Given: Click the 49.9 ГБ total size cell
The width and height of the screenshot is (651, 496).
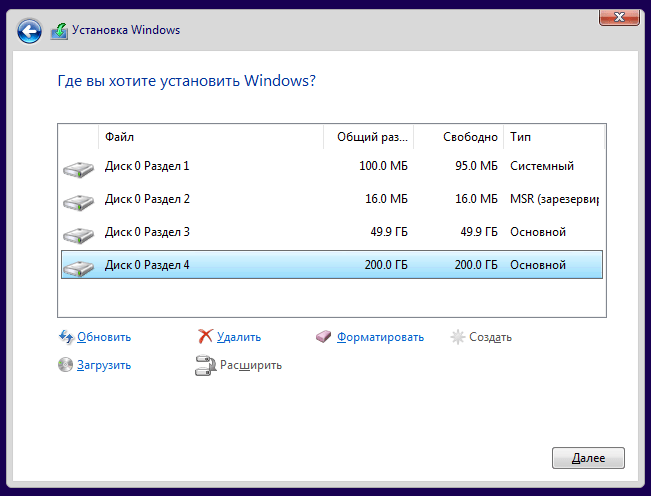Looking at the screenshot, I should (389, 232).
